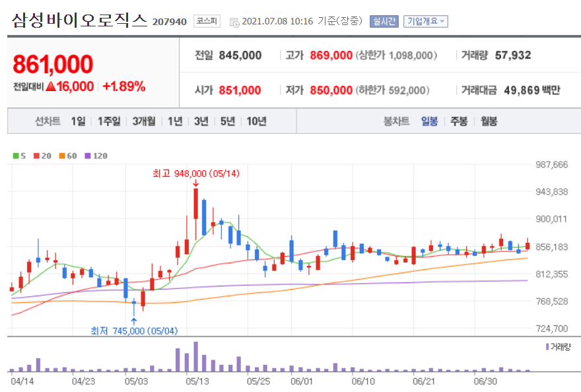
Task: Click the 724,700 price axis label
Action: [552, 329]
